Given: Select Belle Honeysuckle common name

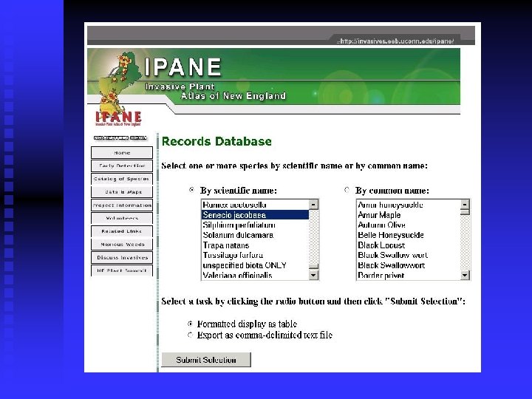Looking at the screenshot, I should (x=409, y=235).
